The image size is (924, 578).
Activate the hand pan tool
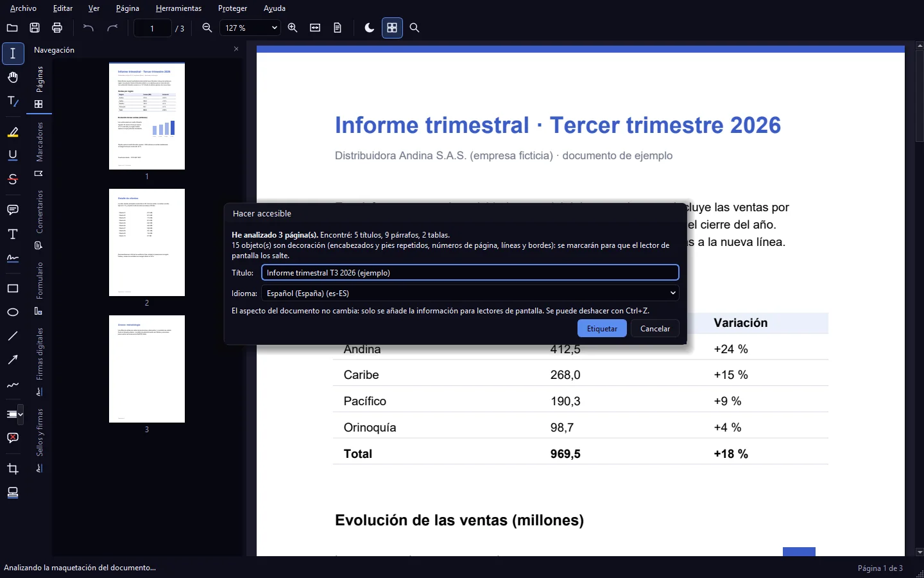point(13,78)
